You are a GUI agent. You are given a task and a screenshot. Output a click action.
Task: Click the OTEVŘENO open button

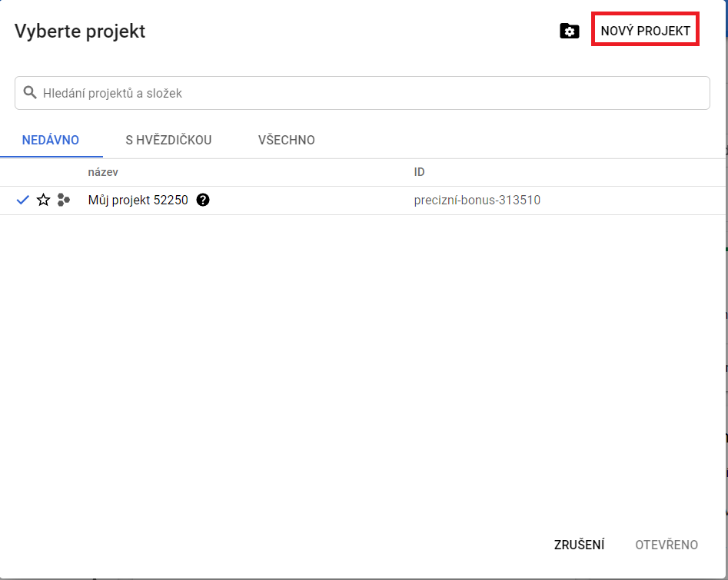[x=666, y=545]
